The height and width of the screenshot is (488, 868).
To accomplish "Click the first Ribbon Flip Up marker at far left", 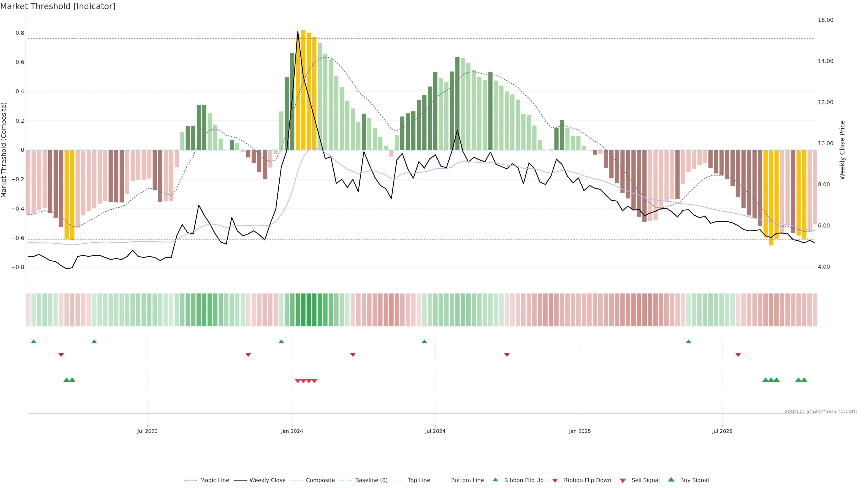I will point(34,342).
